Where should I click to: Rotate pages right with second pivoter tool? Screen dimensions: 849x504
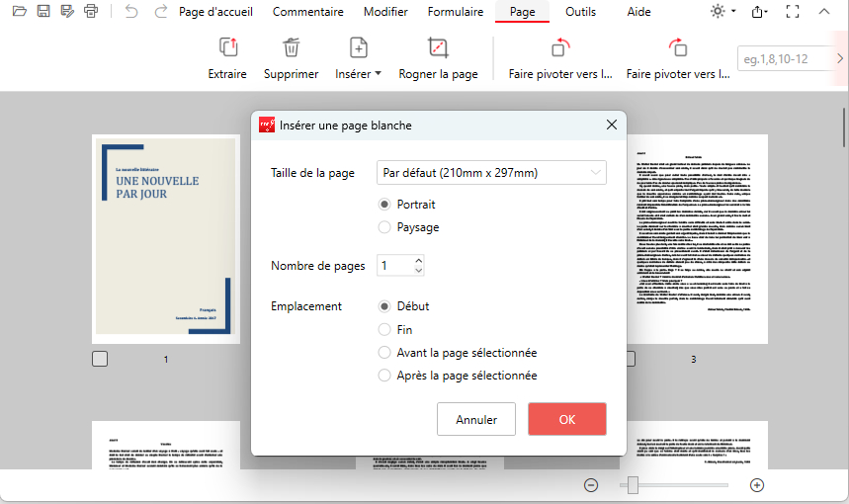click(678, 58)
